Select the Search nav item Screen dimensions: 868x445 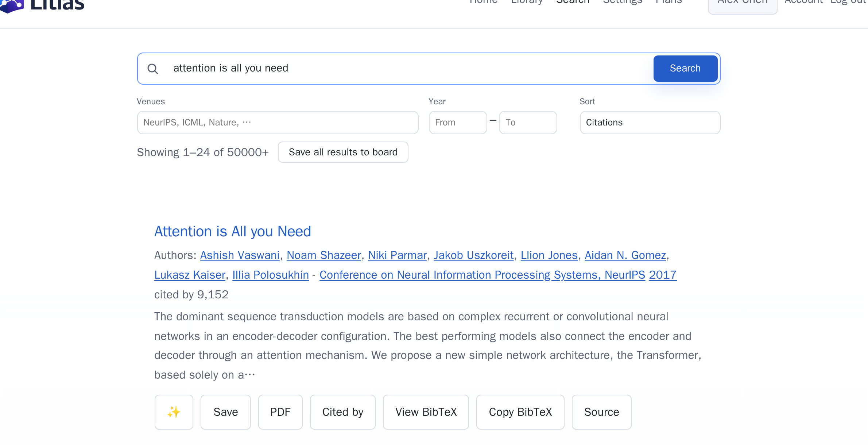tap(573, 2)
